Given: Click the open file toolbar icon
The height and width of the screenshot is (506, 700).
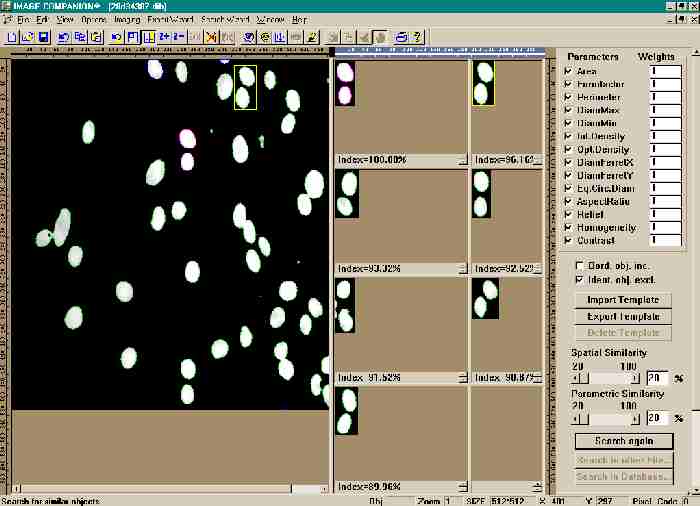Looking at the screenshot, I should pos(28,37).
